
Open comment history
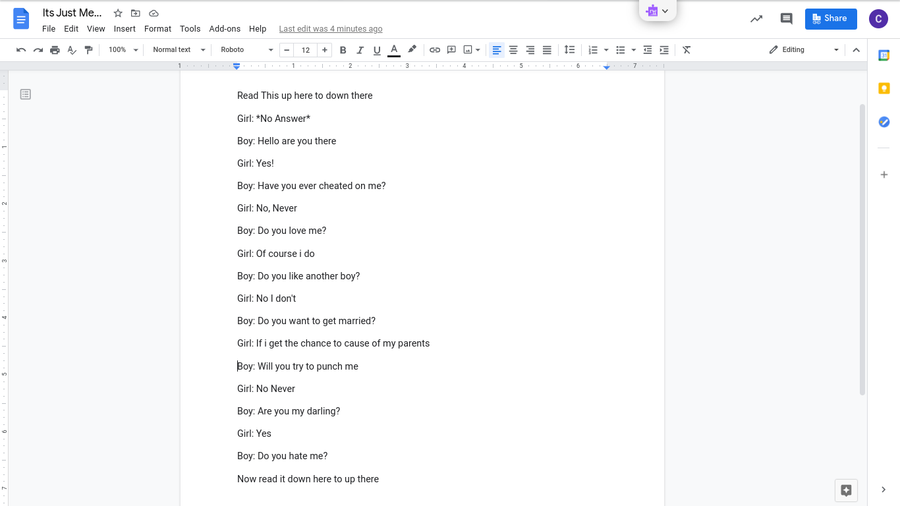click(786, 18)
